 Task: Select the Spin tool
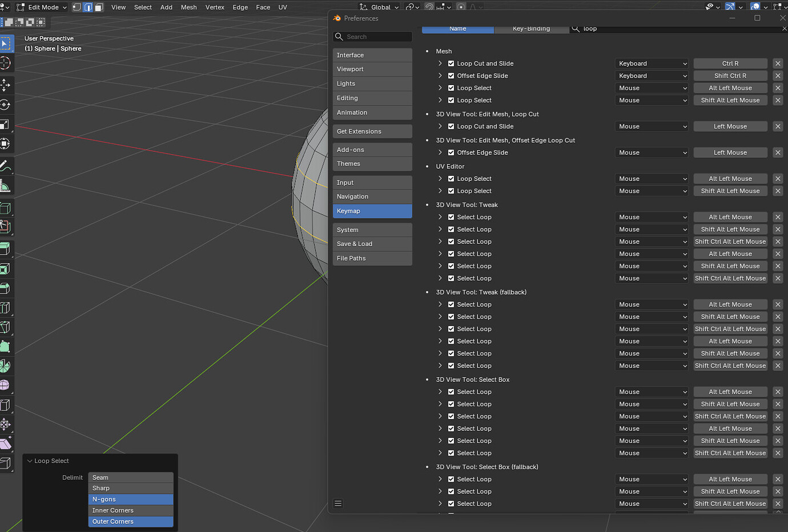(x=6, y=366)
